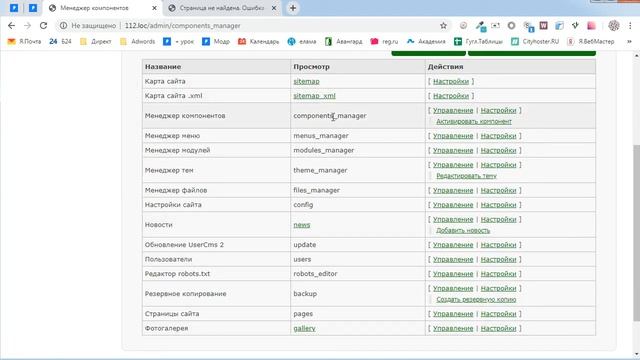Open the Модр bookmark
The height and width of the screenshot is (360, 640).
point(216,41)
